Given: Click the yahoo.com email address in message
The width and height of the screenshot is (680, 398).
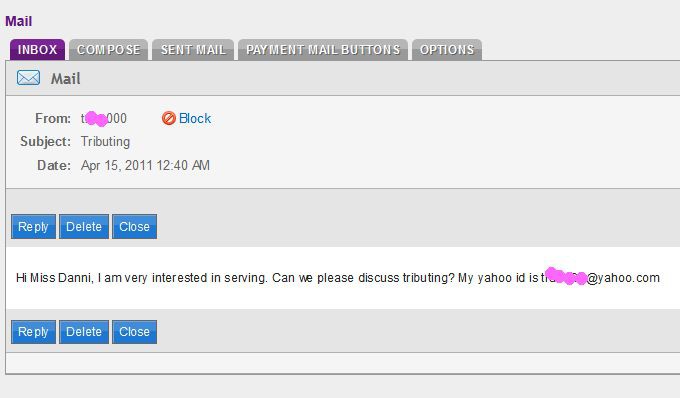Looking at the screenshot, I should [x=600, y=277].
